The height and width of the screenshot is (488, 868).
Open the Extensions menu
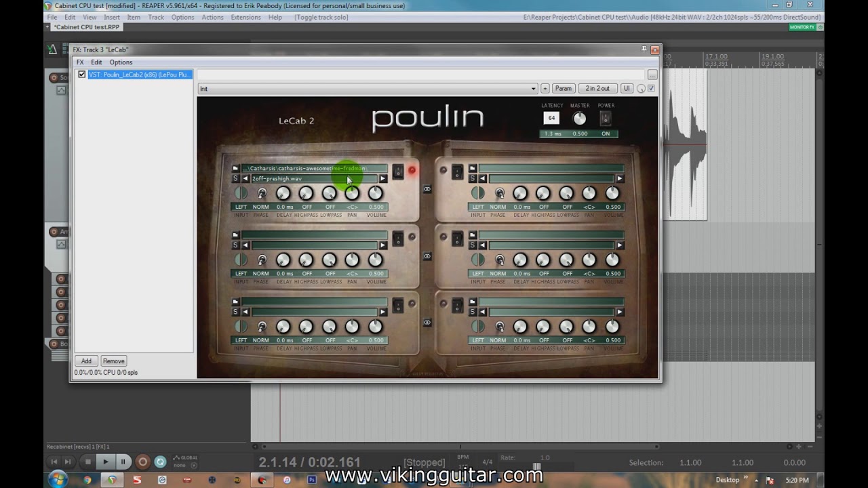(245, 17)
